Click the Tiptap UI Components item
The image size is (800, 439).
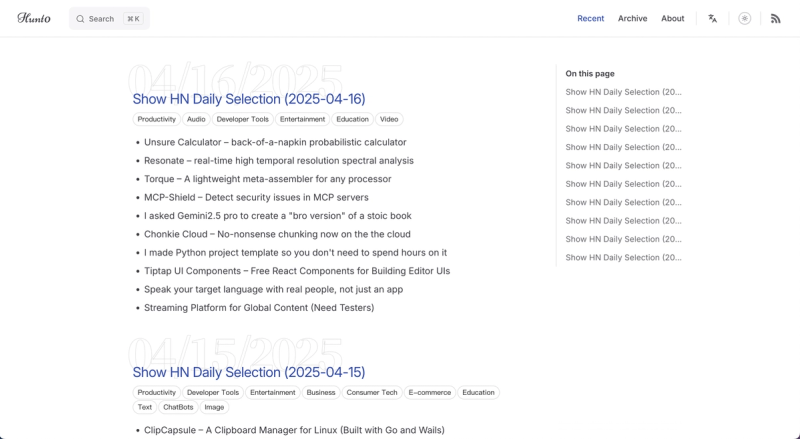pyautogui.click(x=297, y=271)
